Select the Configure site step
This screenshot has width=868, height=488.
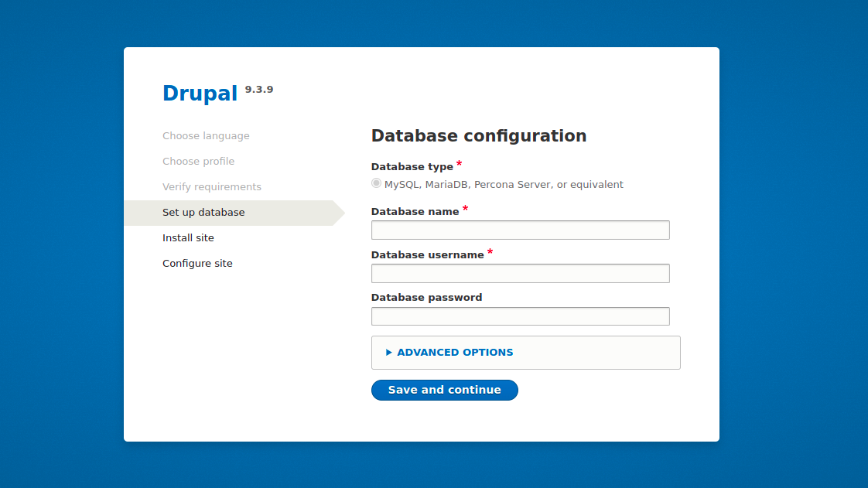tap(197, 264)
